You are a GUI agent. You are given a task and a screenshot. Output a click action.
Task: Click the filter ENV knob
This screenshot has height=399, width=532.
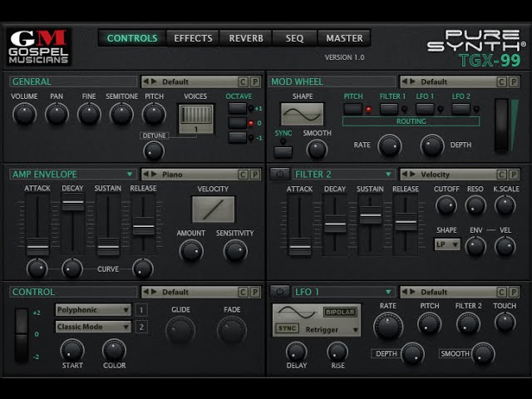[475, 246]
